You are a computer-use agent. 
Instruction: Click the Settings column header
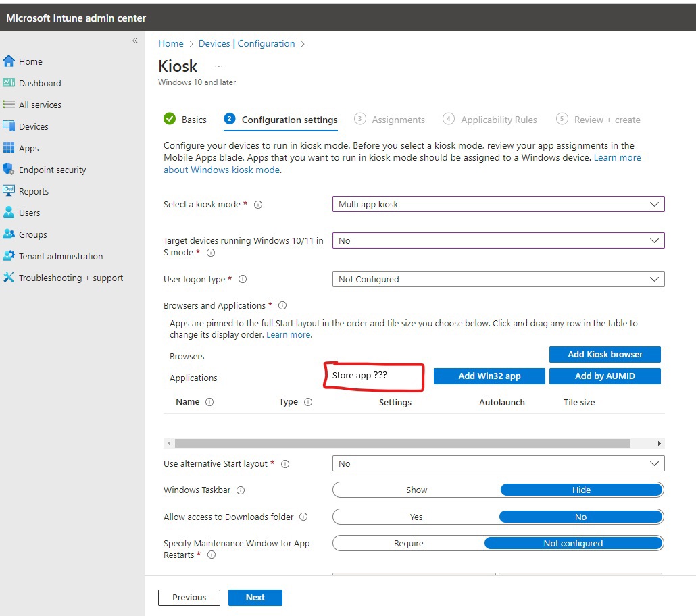coord(395,402)
